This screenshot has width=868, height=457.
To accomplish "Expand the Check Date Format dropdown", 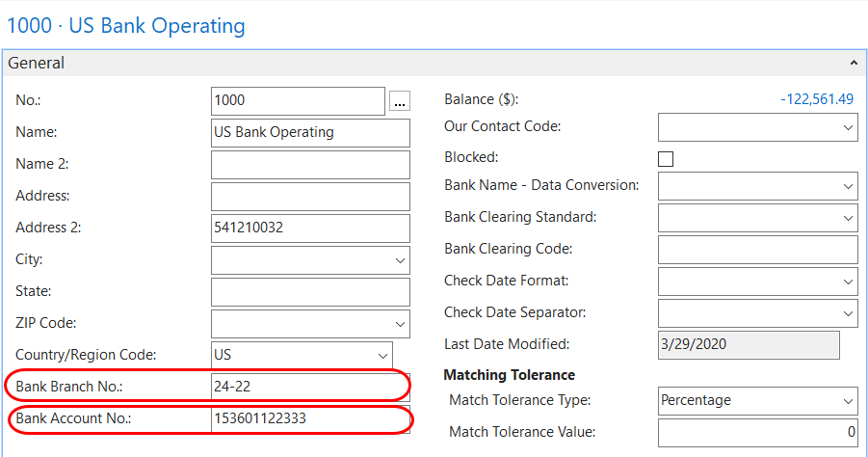I will point(848,282).
